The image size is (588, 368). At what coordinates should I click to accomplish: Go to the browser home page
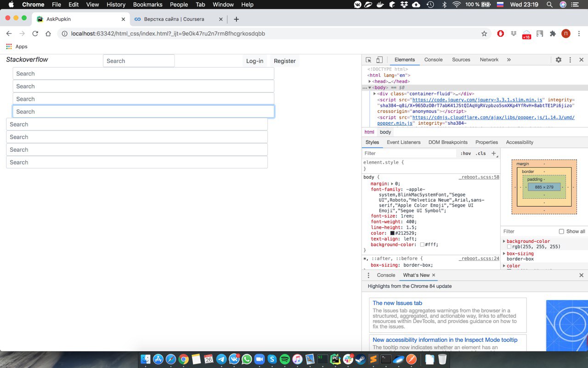(48, 34)
